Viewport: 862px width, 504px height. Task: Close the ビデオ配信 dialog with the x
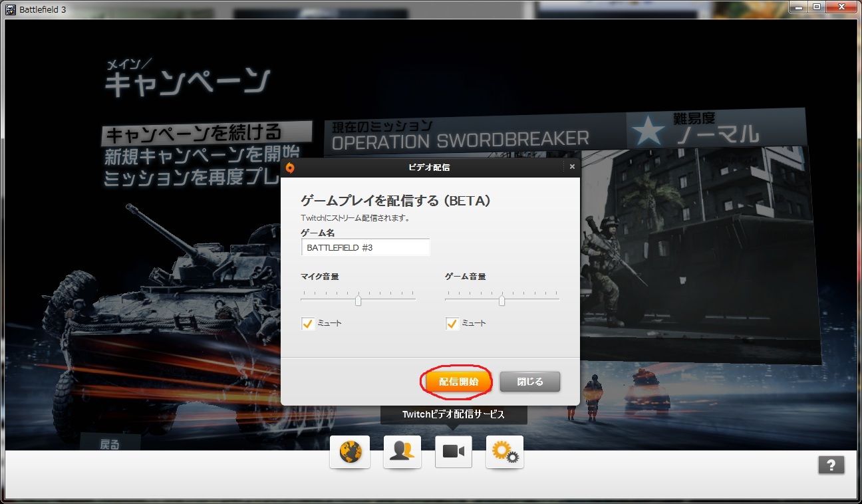pyautogui.click(x=572, y=167)
